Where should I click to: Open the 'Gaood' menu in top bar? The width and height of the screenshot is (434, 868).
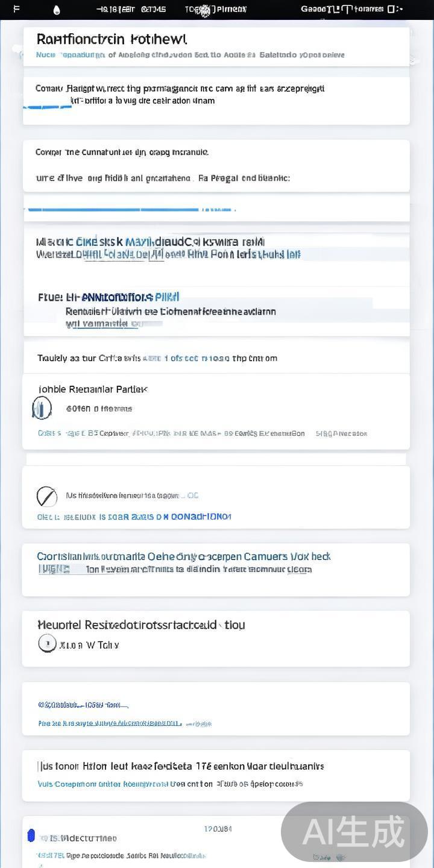click(313, 9)
